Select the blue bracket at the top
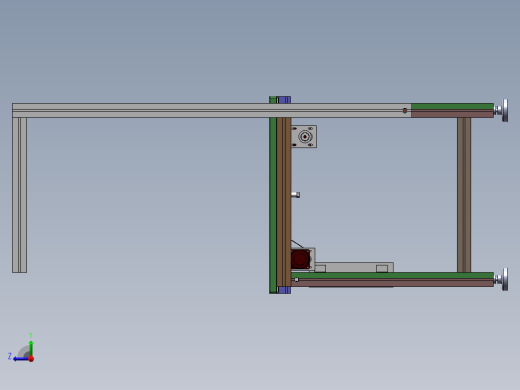The width and height of the screenshot is (520, 390). click(284, 100)
